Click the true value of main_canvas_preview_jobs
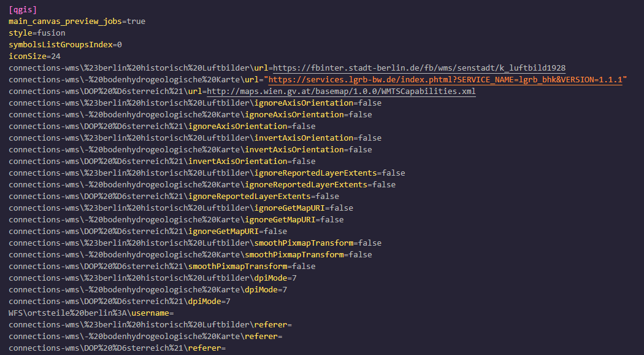The height and width of the screenshot is (355, 644). point(136,21)
